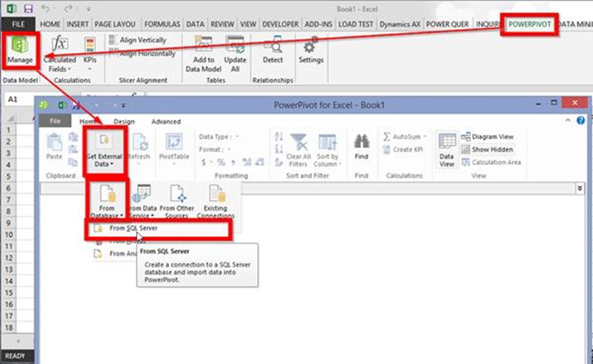Open the Format dropdown in Formatting group

(x=215, y=149)
